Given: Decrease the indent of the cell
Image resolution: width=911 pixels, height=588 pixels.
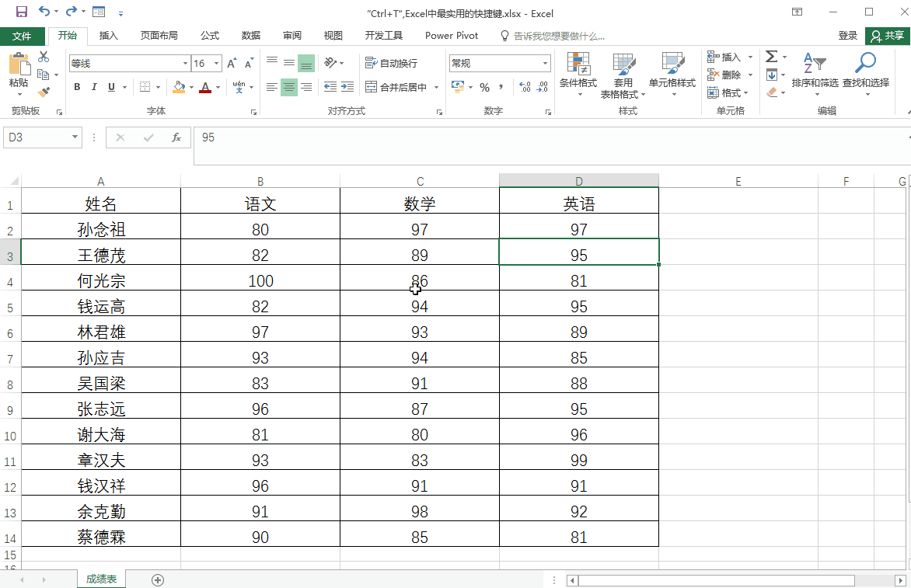Looking at the screenshot, I should pyautogui.click(x=330, y=87).
